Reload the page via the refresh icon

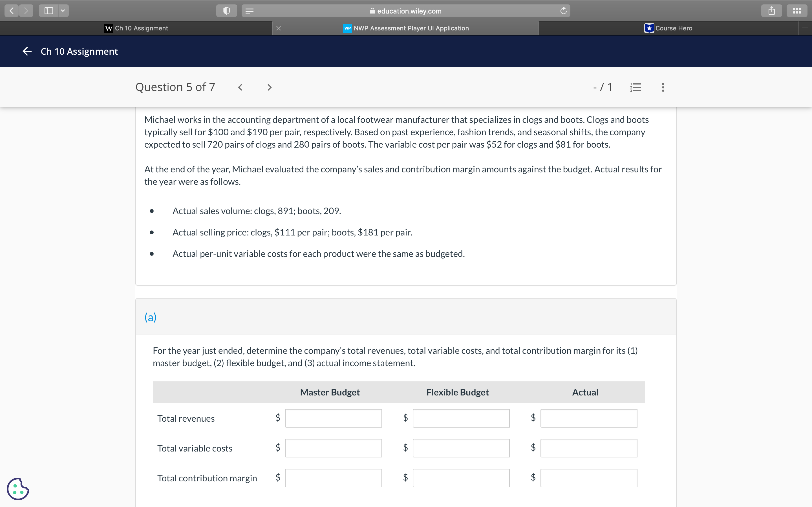tap(563, 10)
